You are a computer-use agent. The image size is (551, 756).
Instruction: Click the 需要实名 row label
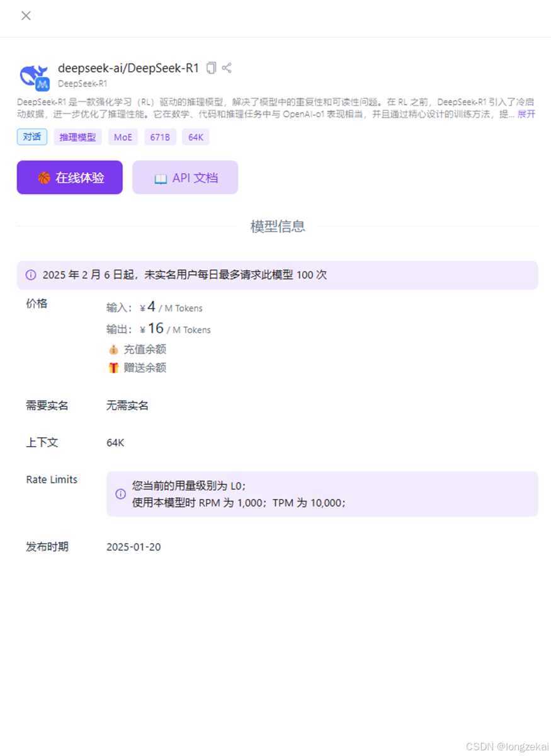(x=47, y=406)
